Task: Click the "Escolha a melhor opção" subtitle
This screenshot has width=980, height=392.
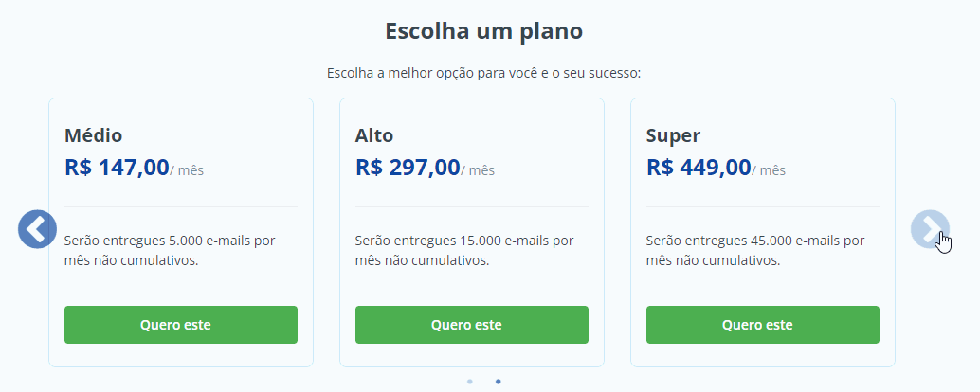Action: click(483, 73)
